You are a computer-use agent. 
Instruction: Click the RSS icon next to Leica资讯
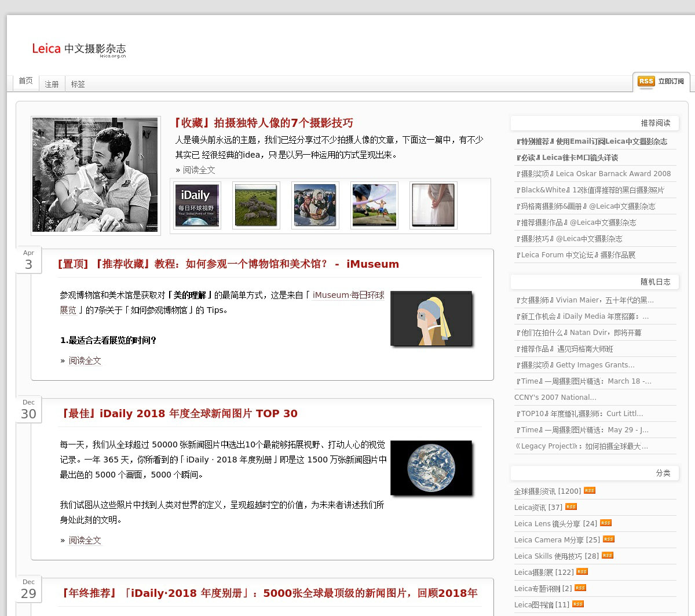tap(570, 506)
